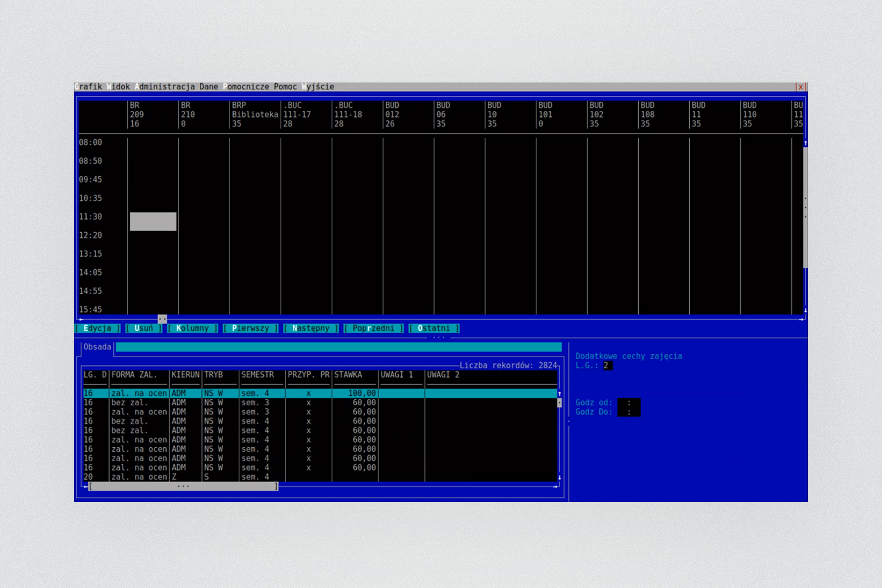The width and height of the screenshot is (882, 588).
Task: Click the Godz od time field
Action: point(629,402)
